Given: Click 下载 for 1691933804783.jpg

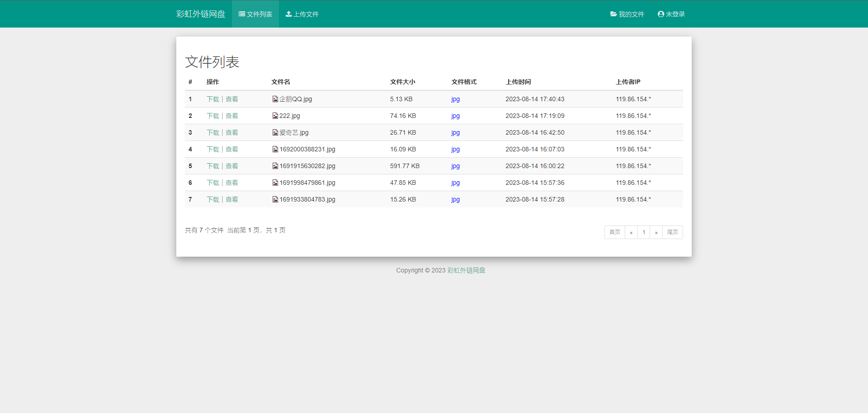Looking at the screenshot, I should pyautogui.click(x=213, y=199).
